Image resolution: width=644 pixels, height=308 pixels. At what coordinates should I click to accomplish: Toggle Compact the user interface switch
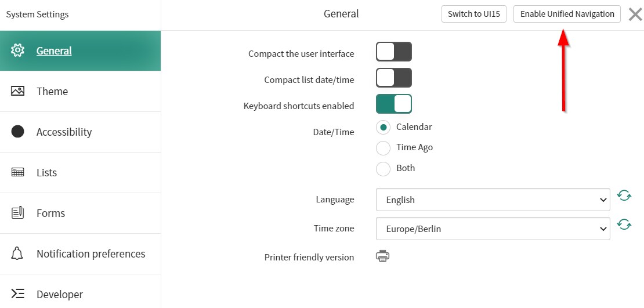[x=394, y=52]
